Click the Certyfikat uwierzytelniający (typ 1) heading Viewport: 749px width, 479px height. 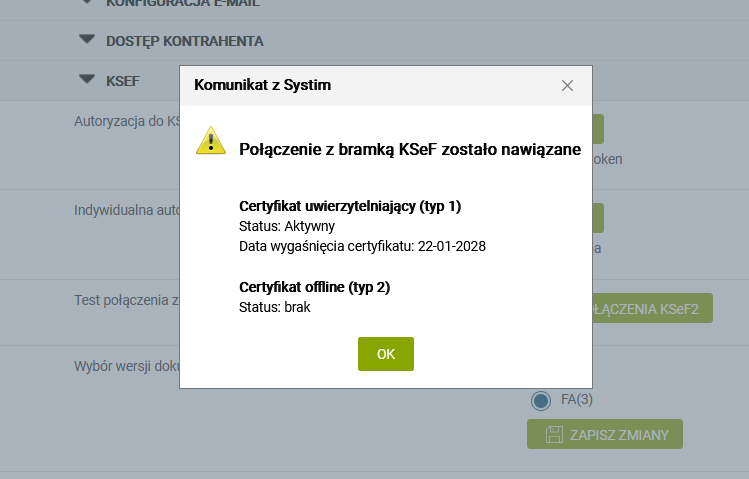pyautogui.click(x=350, y=206)
